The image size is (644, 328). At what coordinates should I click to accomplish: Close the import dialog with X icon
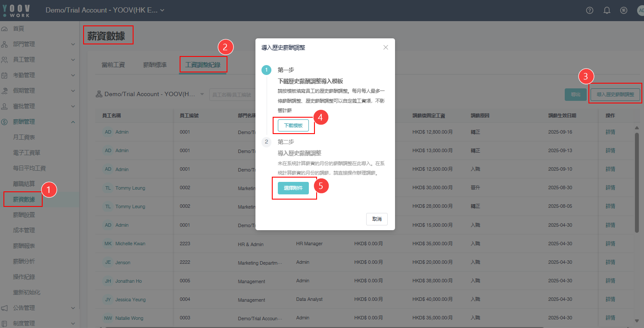pos(386,47)
